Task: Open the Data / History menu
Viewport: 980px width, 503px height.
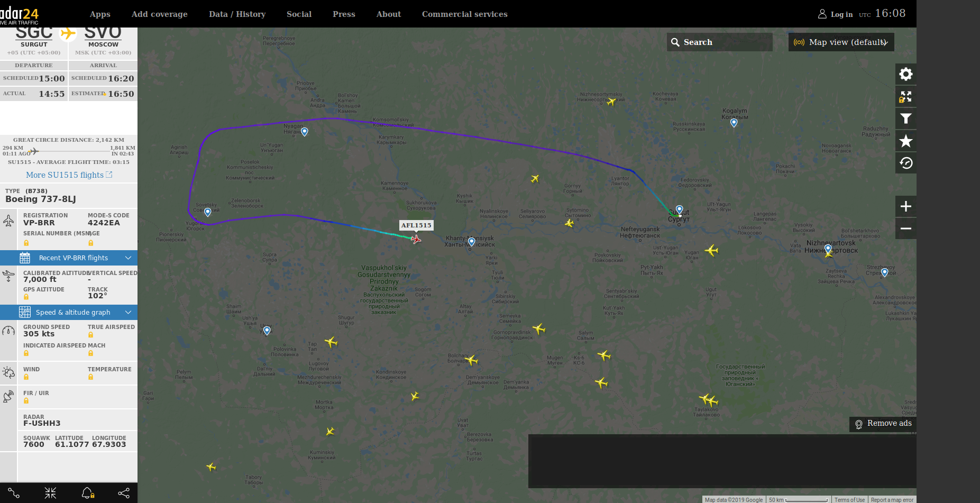Action: click(237, 14)
